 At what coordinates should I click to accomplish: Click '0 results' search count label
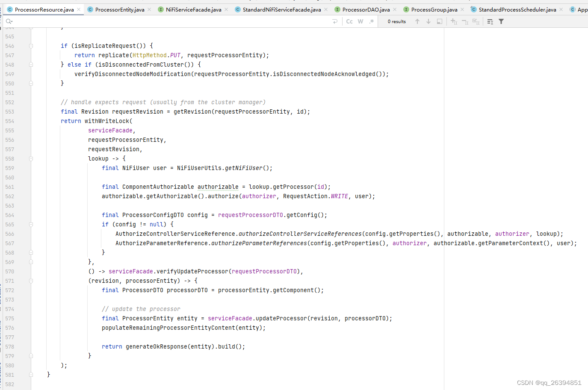[x=397, y=21]
